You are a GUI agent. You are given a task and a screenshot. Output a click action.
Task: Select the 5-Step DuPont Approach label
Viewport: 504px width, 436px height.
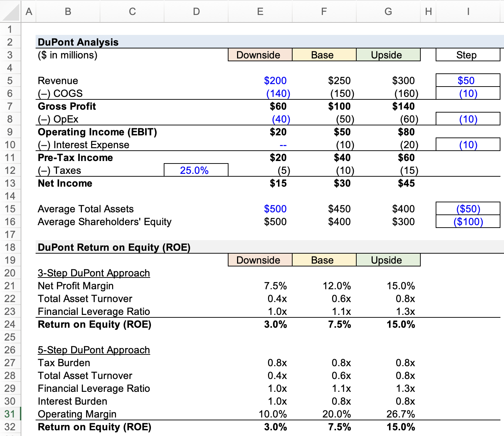point(94,350)
